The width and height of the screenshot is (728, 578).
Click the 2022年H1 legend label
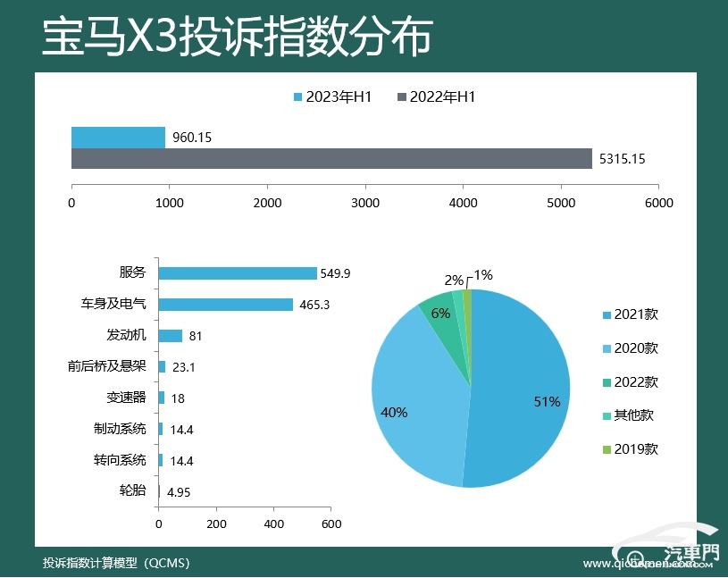pyautogui.click(x=442, y=97)
